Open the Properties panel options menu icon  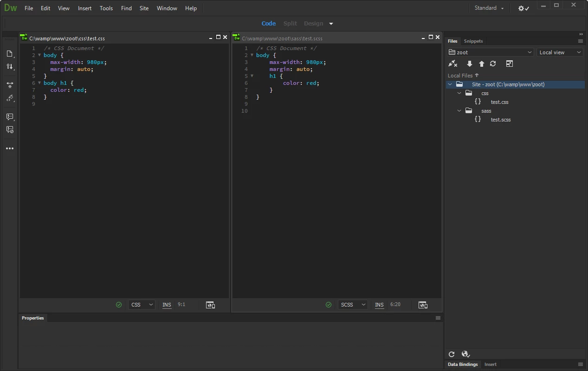(x=438, y=318)
